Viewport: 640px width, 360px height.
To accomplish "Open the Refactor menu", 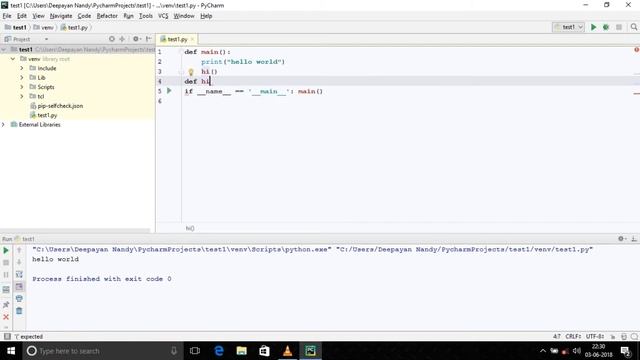I will pos(107,16).
